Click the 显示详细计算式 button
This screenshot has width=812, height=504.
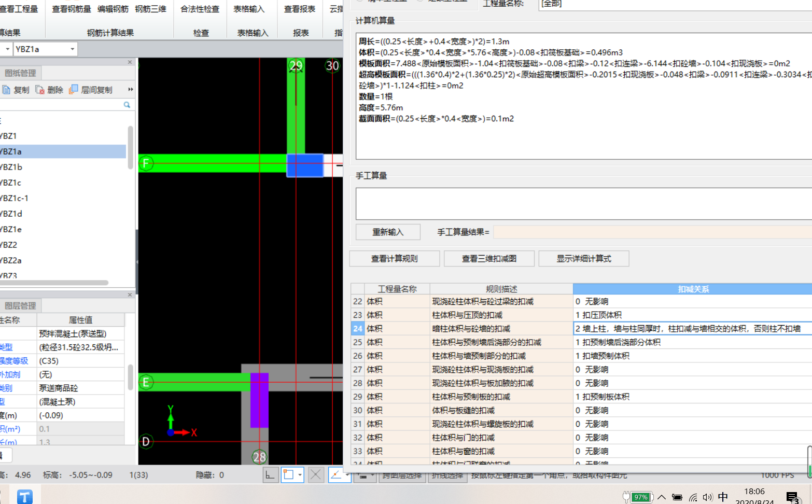click(584, 258)
